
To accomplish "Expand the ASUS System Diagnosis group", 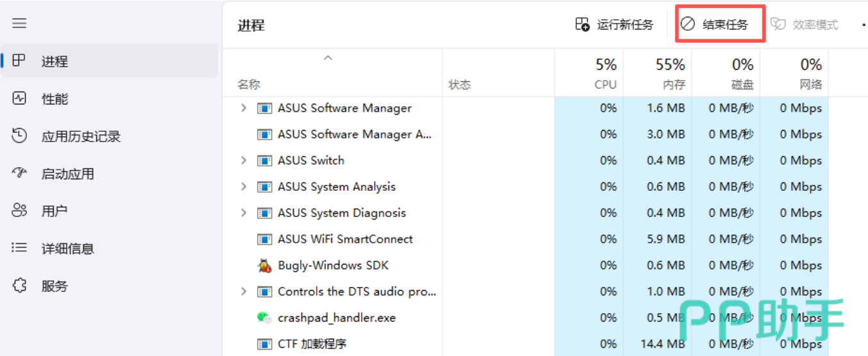I will point(243,213).
